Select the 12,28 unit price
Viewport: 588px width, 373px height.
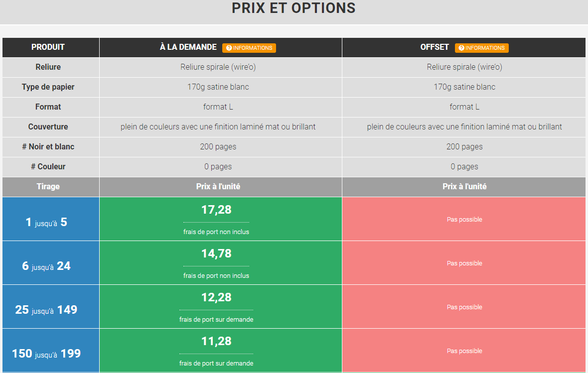point(216,297)
